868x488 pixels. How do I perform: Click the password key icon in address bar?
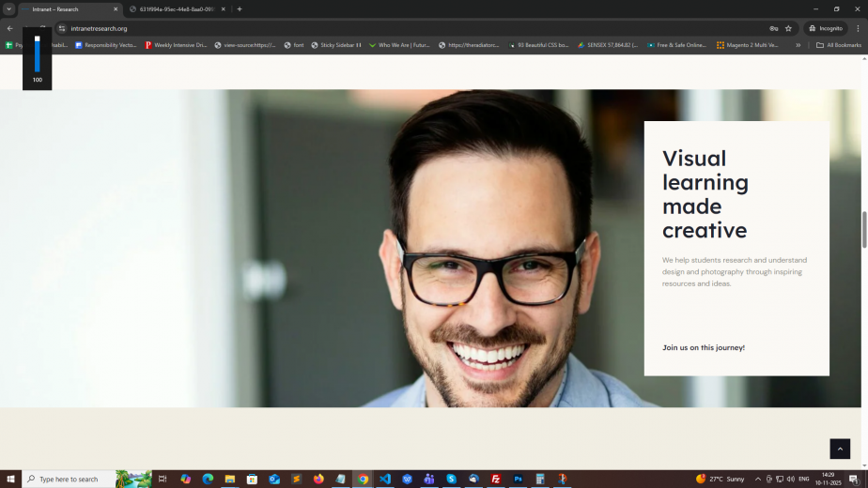pyautogui.click(x=773, y=28)
